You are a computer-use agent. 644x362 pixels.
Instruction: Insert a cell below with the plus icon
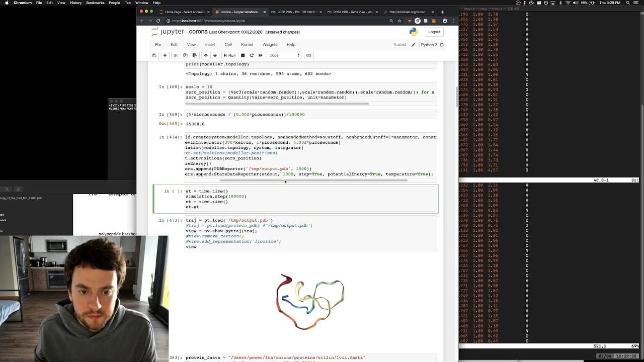(x=165, y=55)
